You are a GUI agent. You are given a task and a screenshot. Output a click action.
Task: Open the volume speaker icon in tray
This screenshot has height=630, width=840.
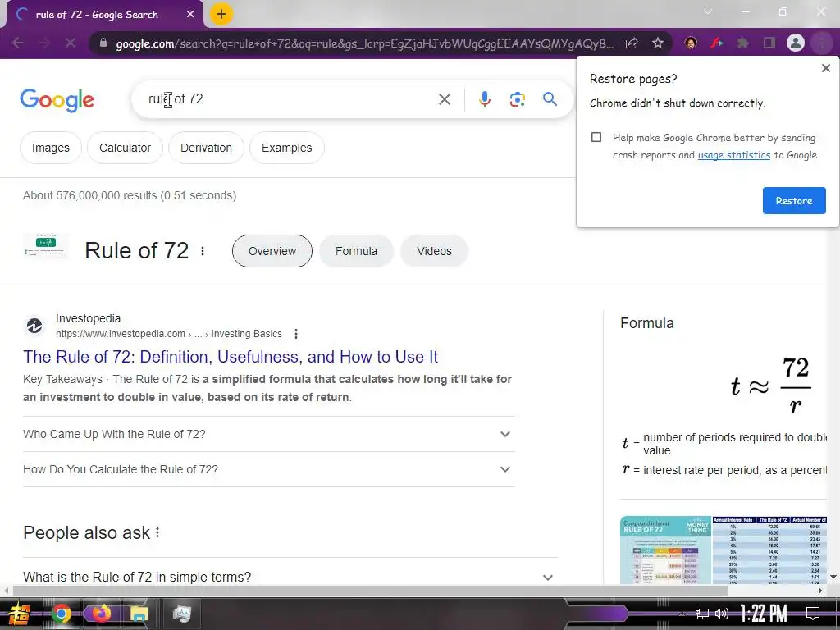point(722,614)
